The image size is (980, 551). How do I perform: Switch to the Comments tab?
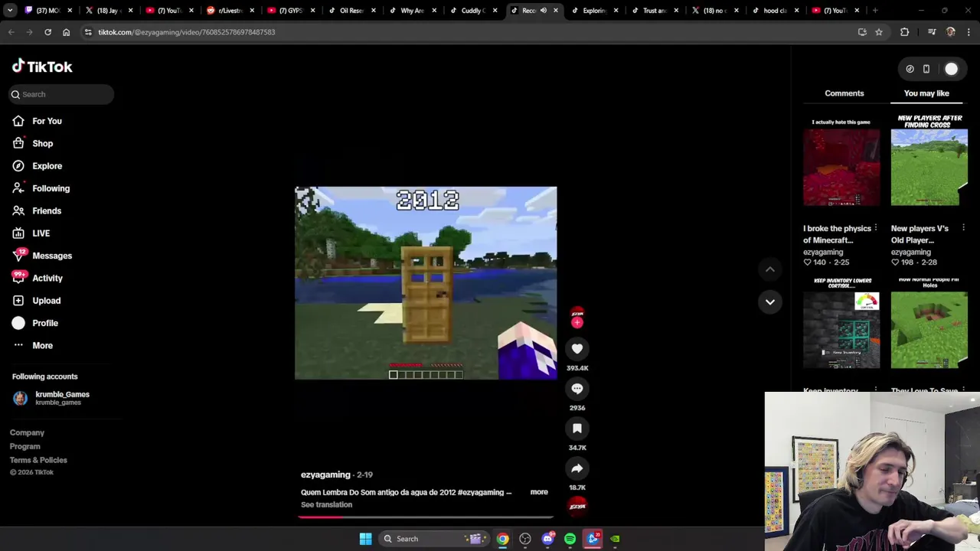(x=844, y=93)
